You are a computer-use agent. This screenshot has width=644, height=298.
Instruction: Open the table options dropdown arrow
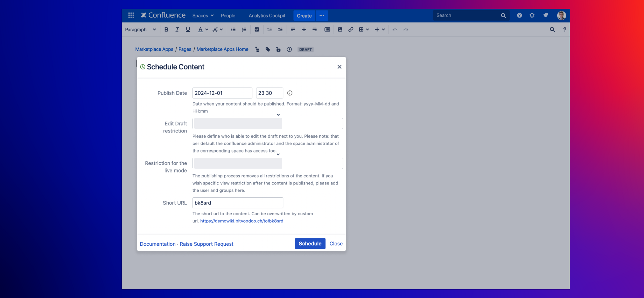[367, 29]
